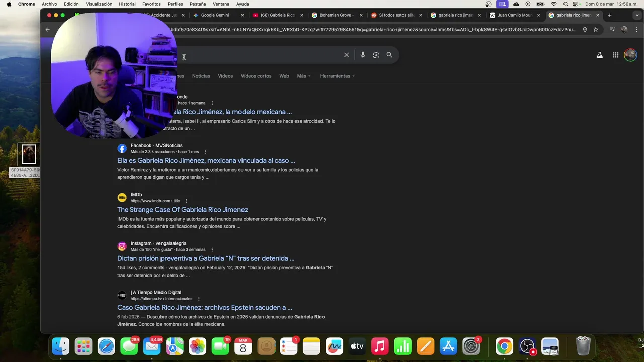Viewport: 644px width, 362px height.
Task: Click into the Google search input field
Action: (259, 55)
